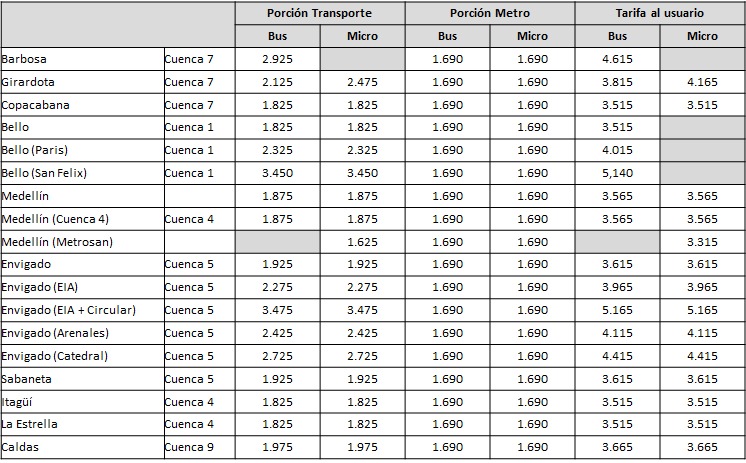Screen dimensions: 746x463
Task: Click the Barbosa row label
Action: [x=24, y=59]
